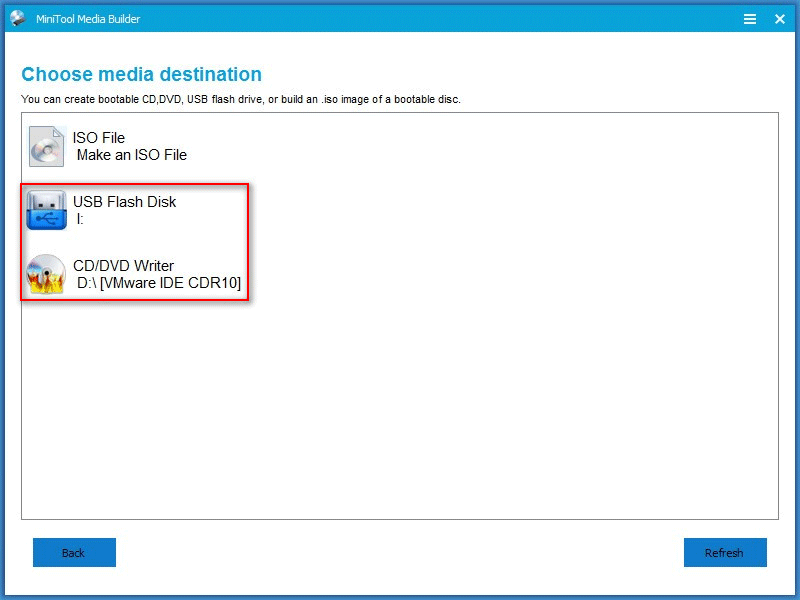Choose 'D:\ [VMware IDE CDR10]' text

(159, 283)
